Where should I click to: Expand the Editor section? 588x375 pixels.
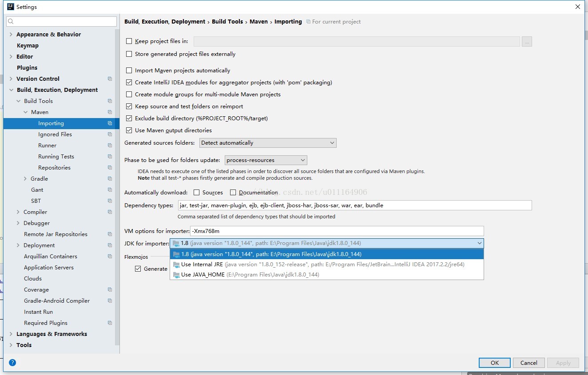click(x=11, y=57)
